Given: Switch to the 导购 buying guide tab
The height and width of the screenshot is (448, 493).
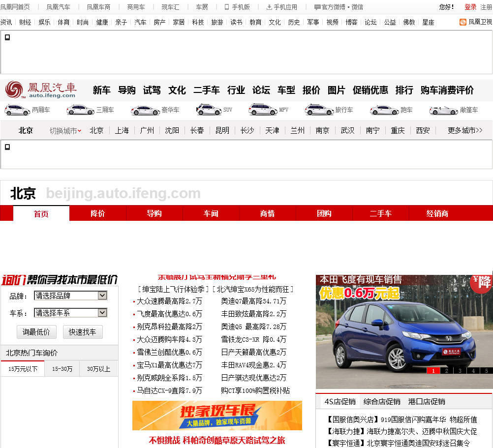Looking at the screenshot, I should [x=154, y=213].
